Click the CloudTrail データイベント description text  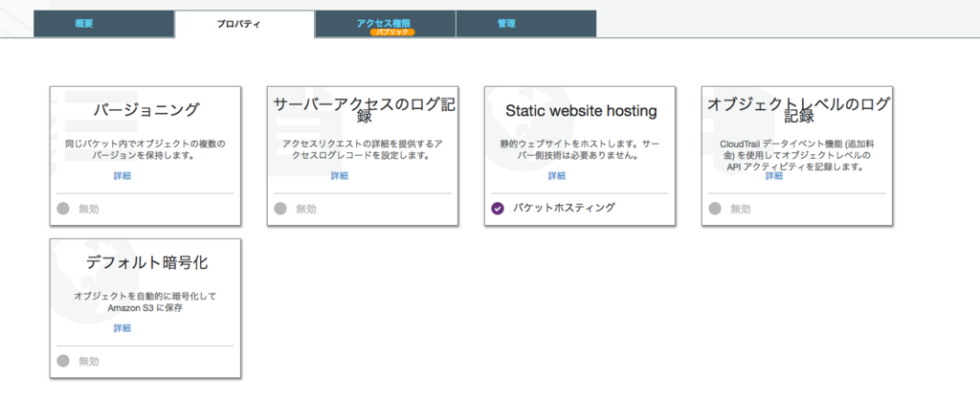797,156
